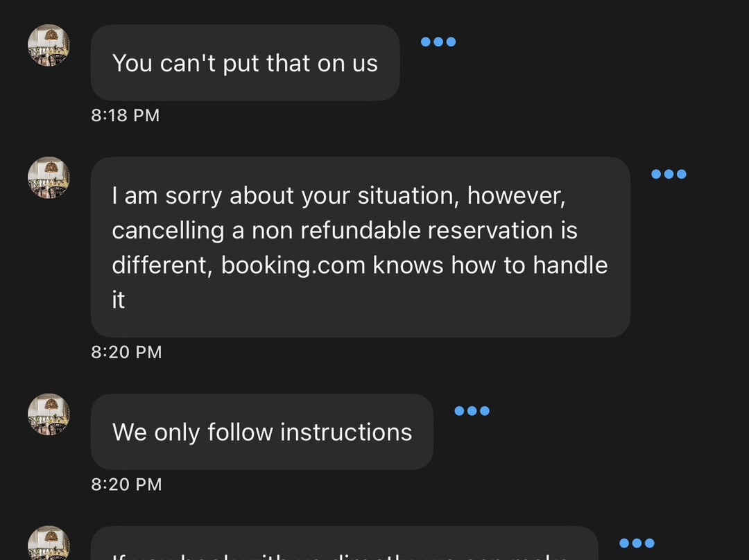Open options dots beside 'You can't put that on us'

[438, 42]
